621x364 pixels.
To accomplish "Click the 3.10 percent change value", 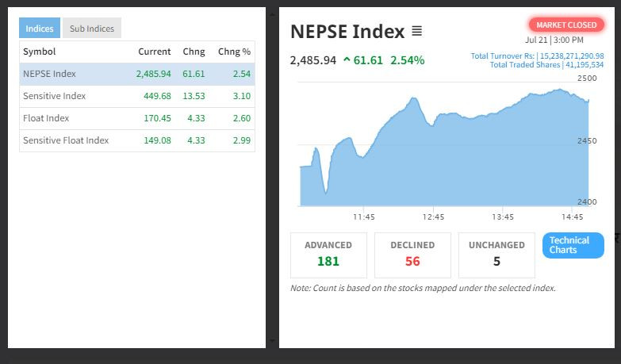I will click(x=242, y=96).
